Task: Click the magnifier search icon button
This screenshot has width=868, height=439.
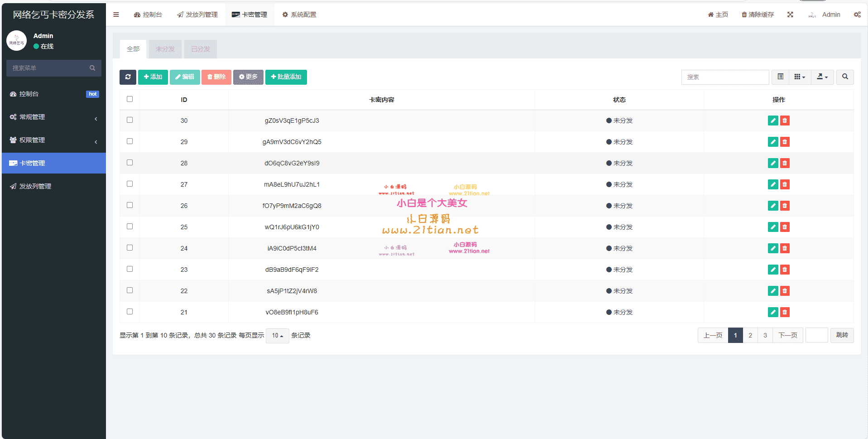Action: click(x=845, y=77)
